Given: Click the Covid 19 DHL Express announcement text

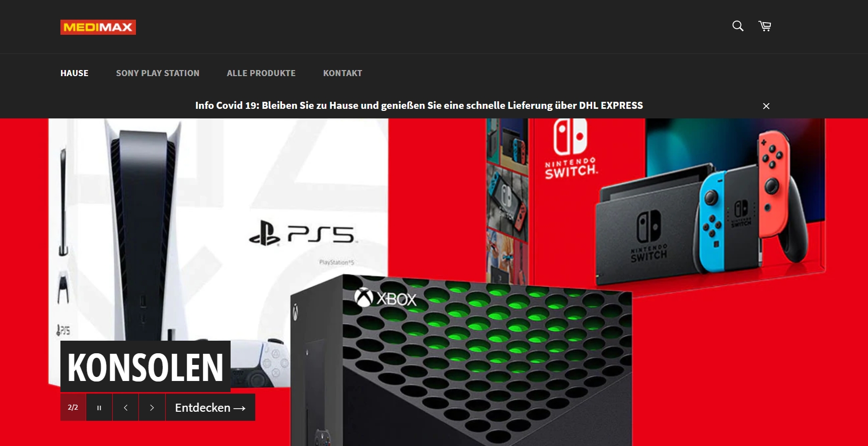Looking at the screenshot, I should pyautogui.click(x=419, y=105).
